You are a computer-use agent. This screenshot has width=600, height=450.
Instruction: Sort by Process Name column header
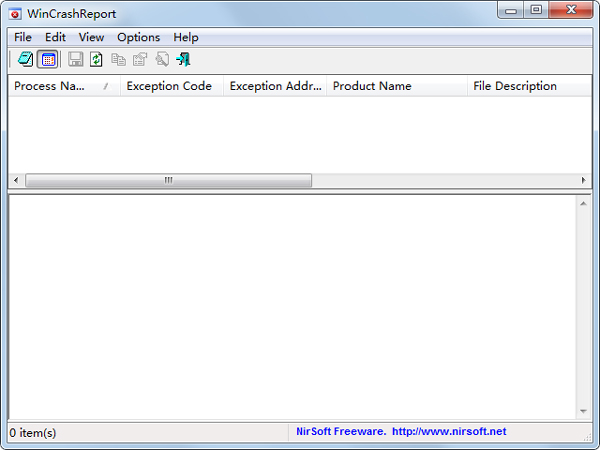pos(60,86)
